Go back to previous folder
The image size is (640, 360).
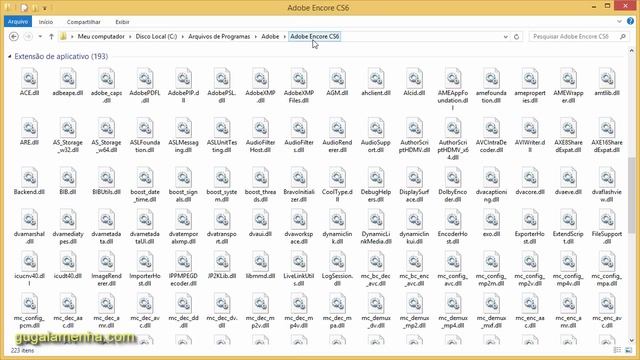13,37
